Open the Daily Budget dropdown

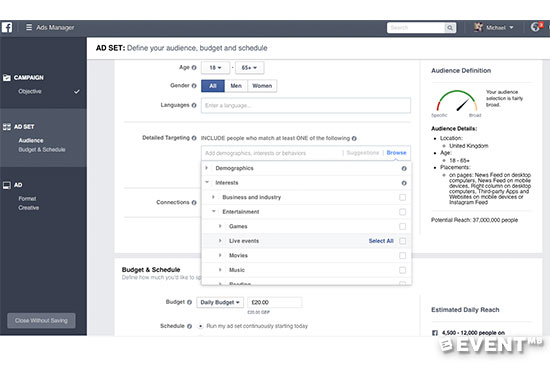point(220,302)
